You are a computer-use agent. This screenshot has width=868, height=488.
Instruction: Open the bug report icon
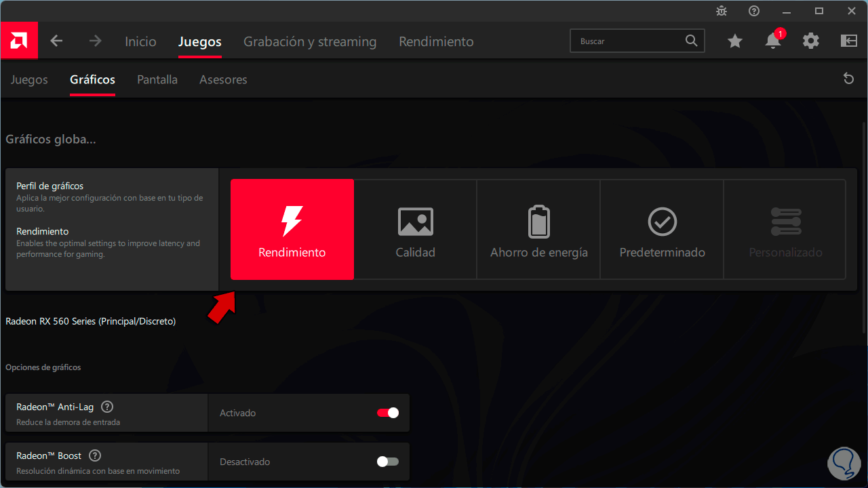point(722,11)
